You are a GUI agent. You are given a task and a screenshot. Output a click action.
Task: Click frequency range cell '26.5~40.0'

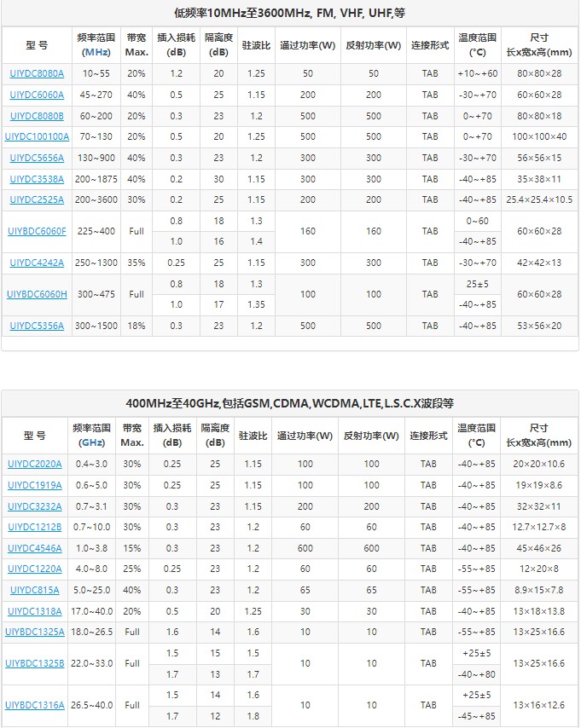click(x=91, y=705)
